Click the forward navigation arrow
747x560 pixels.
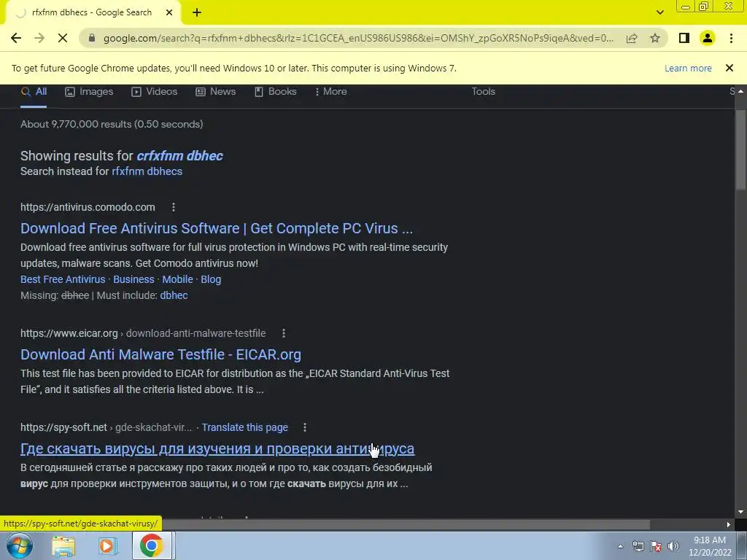(39, 38)
